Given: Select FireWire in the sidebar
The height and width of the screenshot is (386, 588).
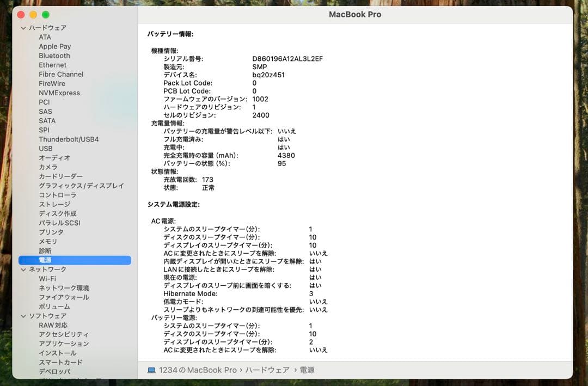Looking at the screenshot, I should point(52,84).
